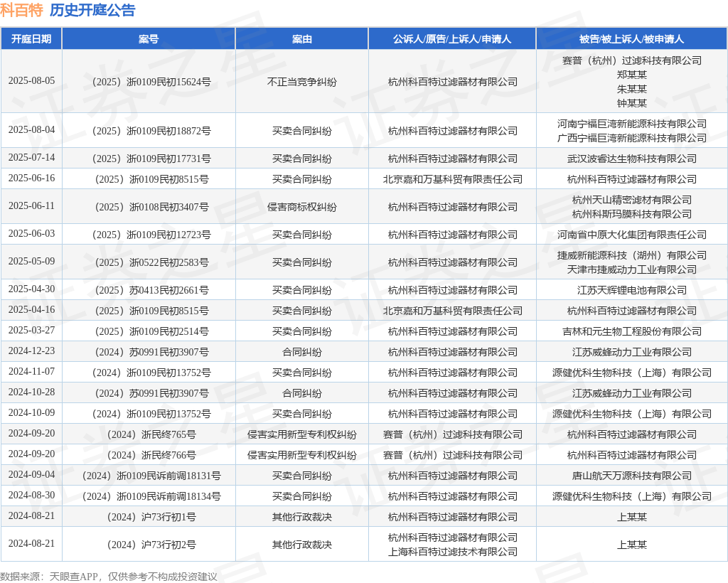Click plaintiff 赛普(杭州)过滤科技 in 浙民终766号 row

(x=453, y=455)
